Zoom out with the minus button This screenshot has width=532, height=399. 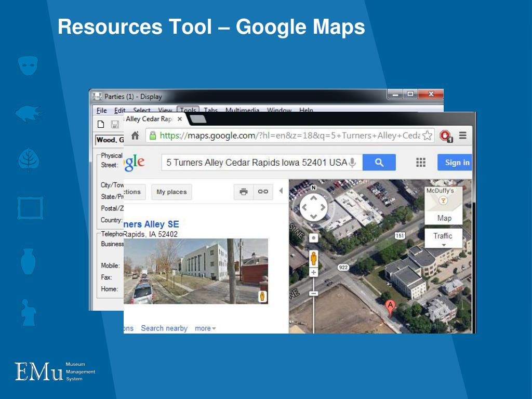coord(313,294)
